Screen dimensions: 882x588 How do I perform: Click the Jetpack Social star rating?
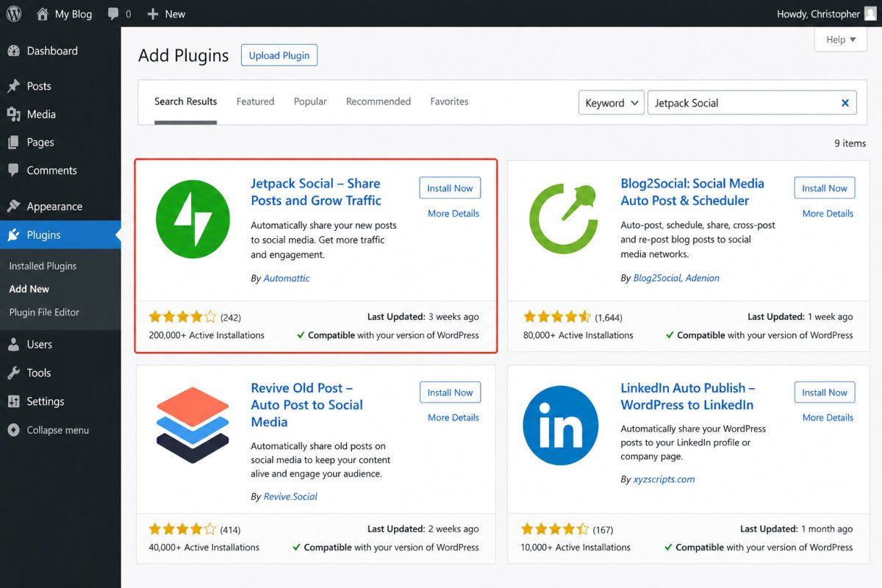point(183,318)
